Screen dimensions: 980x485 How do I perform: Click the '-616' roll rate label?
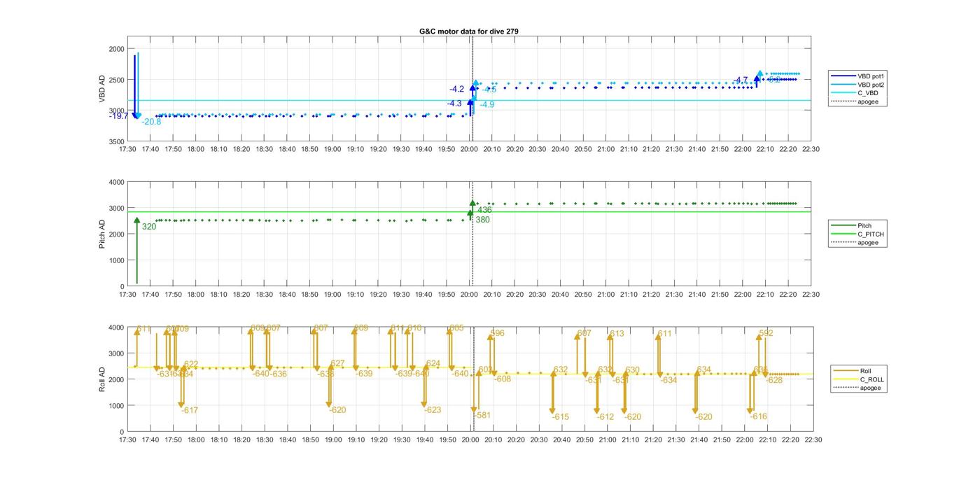(759, 416)
